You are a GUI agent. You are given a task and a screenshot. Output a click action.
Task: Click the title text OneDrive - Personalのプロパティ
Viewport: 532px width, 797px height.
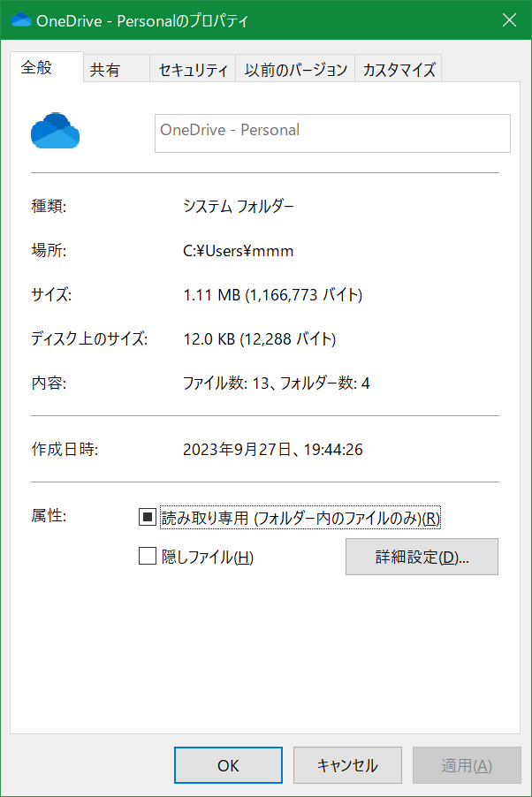(x=142, y=21)
